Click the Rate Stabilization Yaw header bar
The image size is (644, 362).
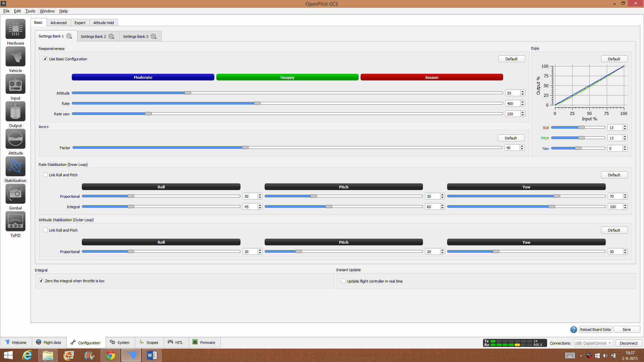click(x=526, y=187)
